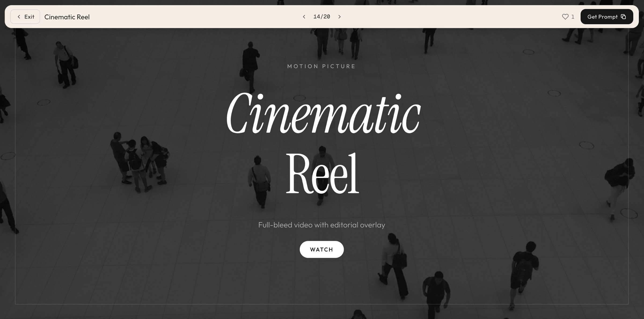The image size is (644, 319).
Task: Like this design with the heart icon
Action: [x=565, y=17]
